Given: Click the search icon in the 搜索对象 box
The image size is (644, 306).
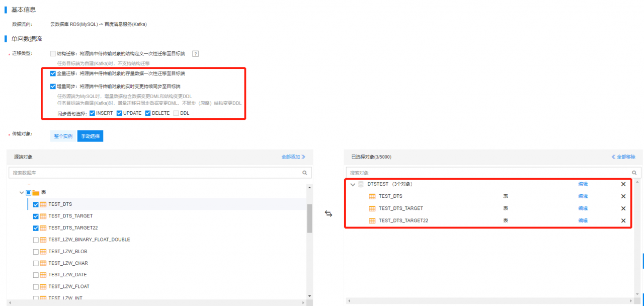Looking at the screenshot, I should (x=635, y=173).
